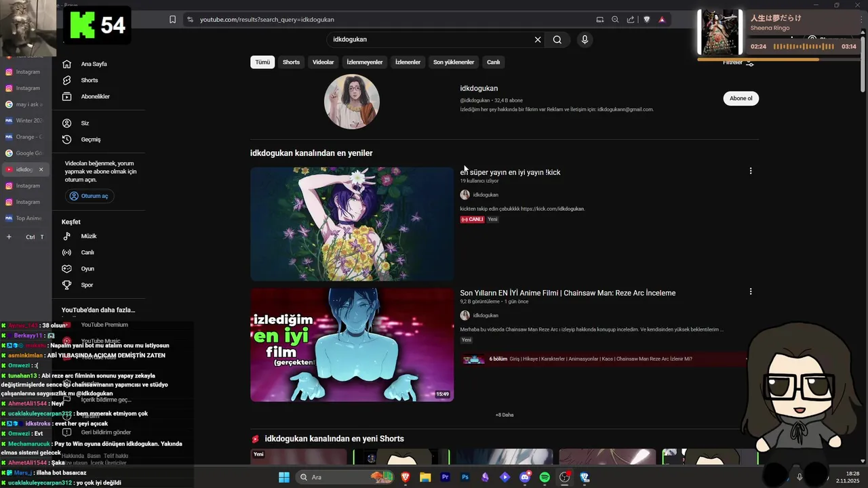Image resolution: width=868 pixels, height=488 pixels.
Task: Open Brave Shields lion icon
Action: pyautogui.click(x=646, y=20)
